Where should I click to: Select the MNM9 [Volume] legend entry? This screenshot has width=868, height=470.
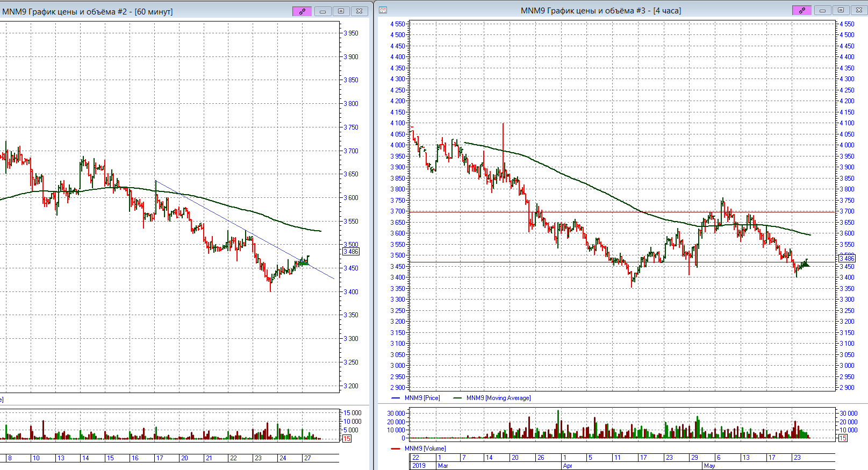pos(425,448)
